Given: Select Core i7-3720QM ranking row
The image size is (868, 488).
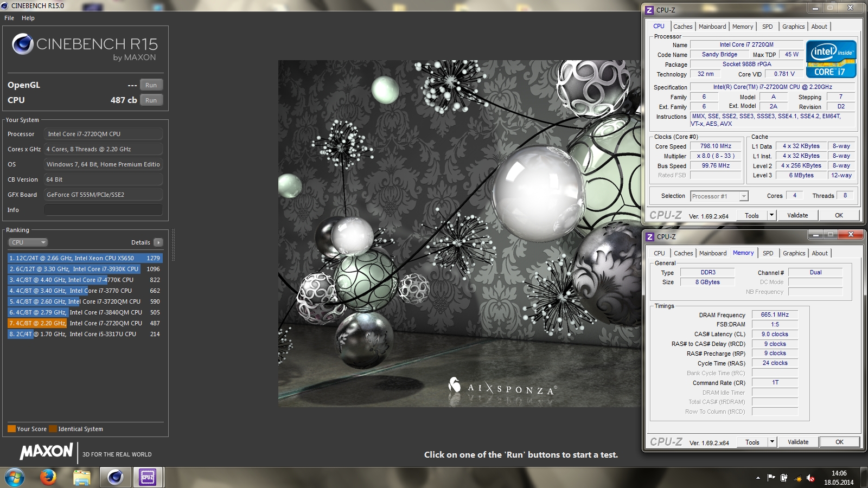Looking at the screenshot, I should click(x=85, y=301).
